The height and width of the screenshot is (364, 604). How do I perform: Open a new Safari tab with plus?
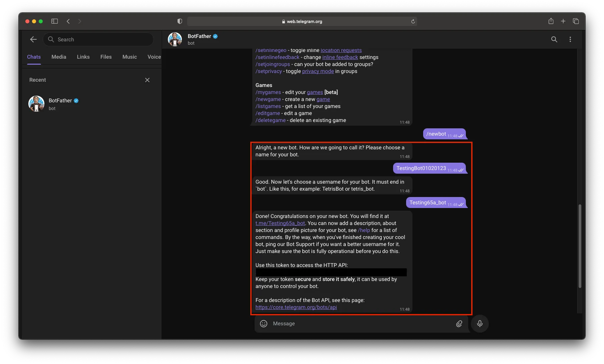click(563, 21)
